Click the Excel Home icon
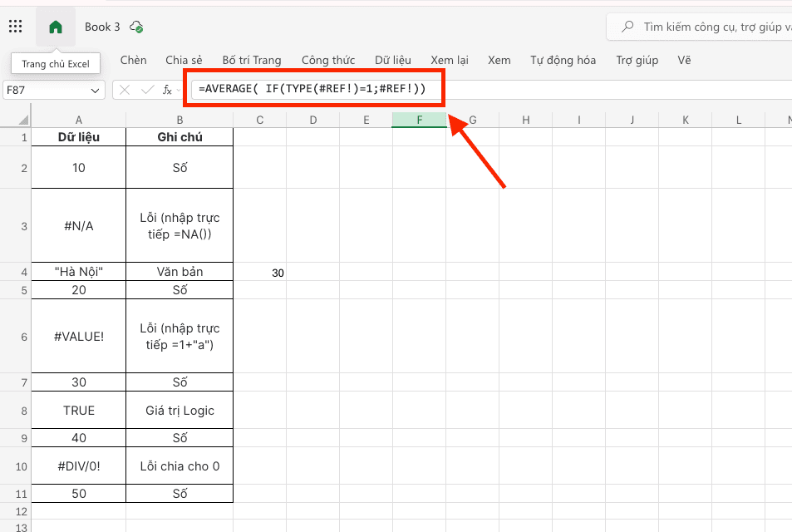 pos(55,26)
